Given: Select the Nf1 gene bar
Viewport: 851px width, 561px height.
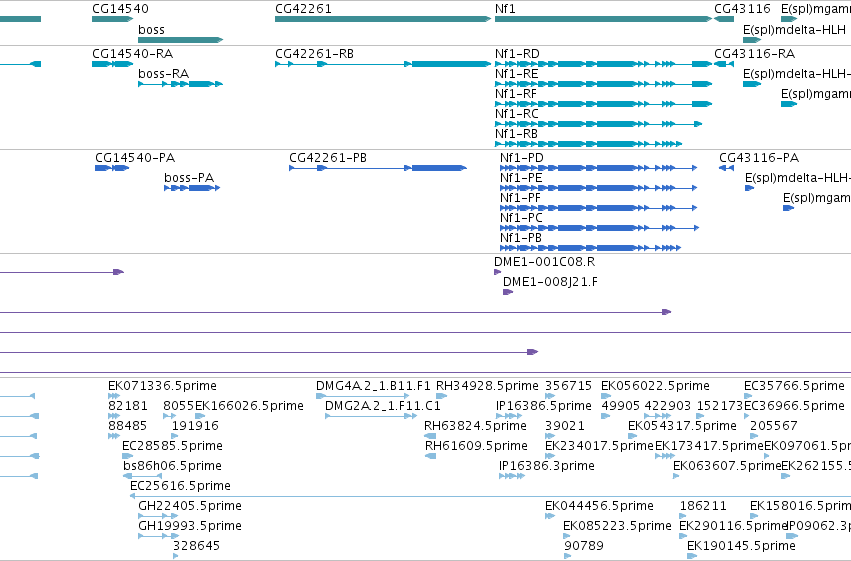Looking at the screenshot, I should tap(603, 19).
